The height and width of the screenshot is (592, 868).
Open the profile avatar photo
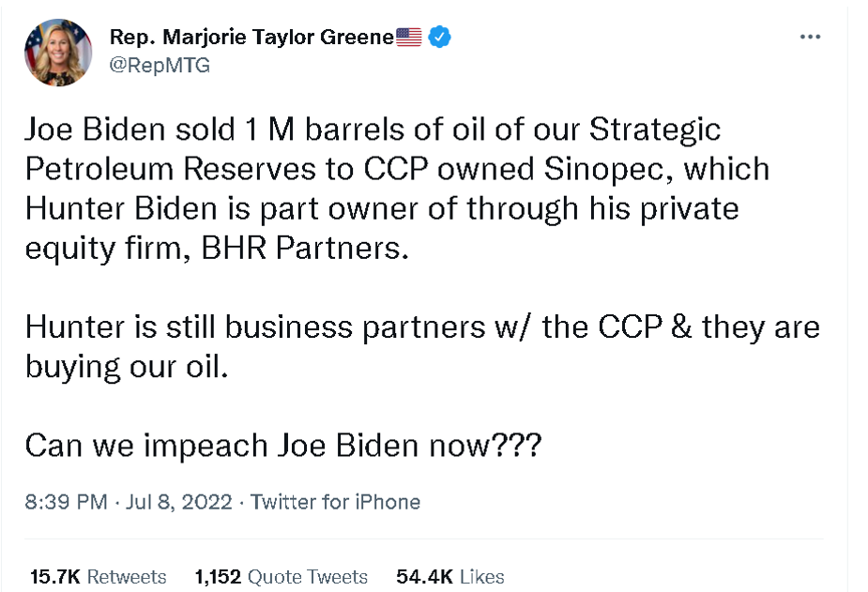[58, 52]
